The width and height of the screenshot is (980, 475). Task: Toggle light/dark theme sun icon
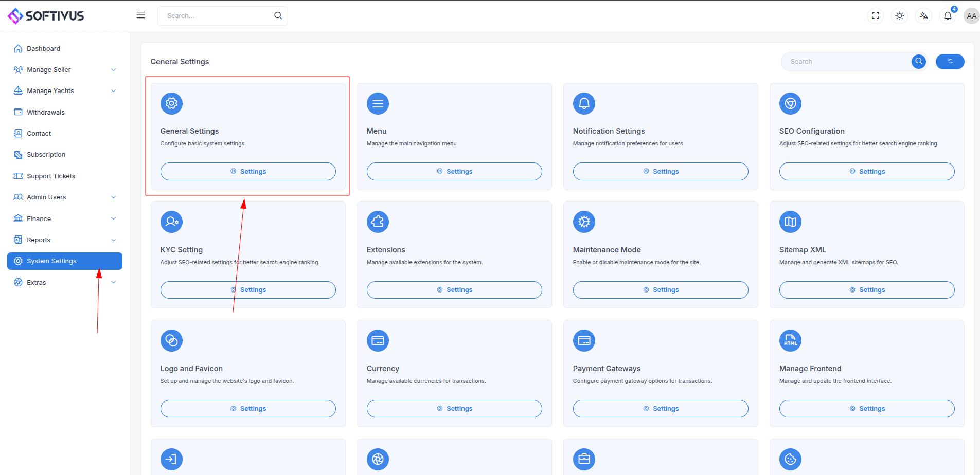coord(900,16)
